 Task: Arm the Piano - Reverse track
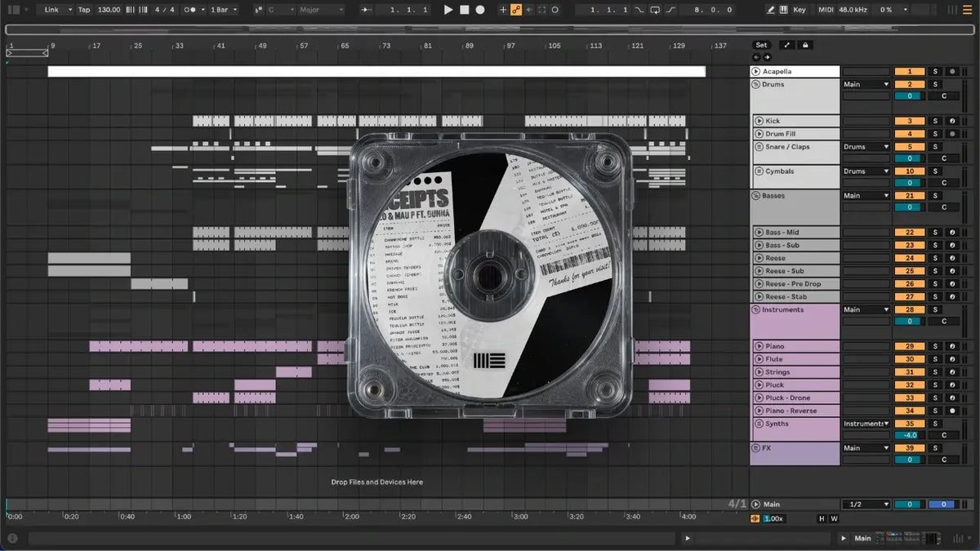(x=951, y=411)
